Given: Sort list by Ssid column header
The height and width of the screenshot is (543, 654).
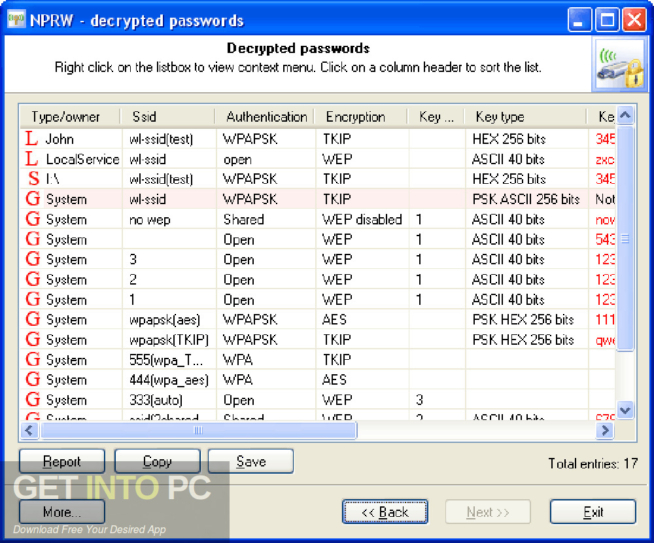Looking at the screenshot, I should pos(168,117).
